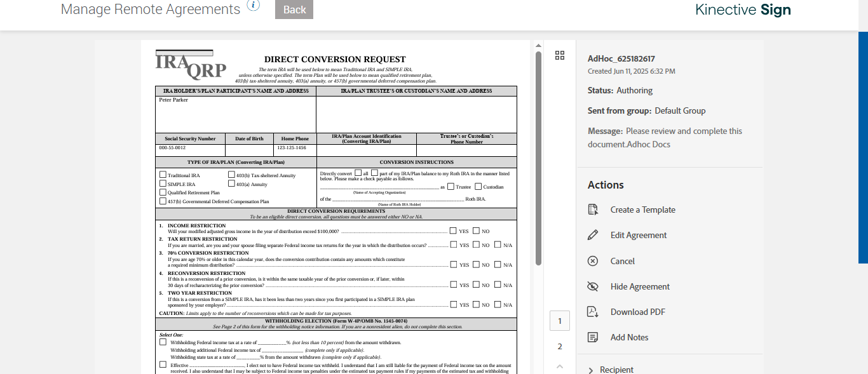Expand the Recipient section
The width and height of the screenshot is (868, 374).
click(x=611, y=370)
